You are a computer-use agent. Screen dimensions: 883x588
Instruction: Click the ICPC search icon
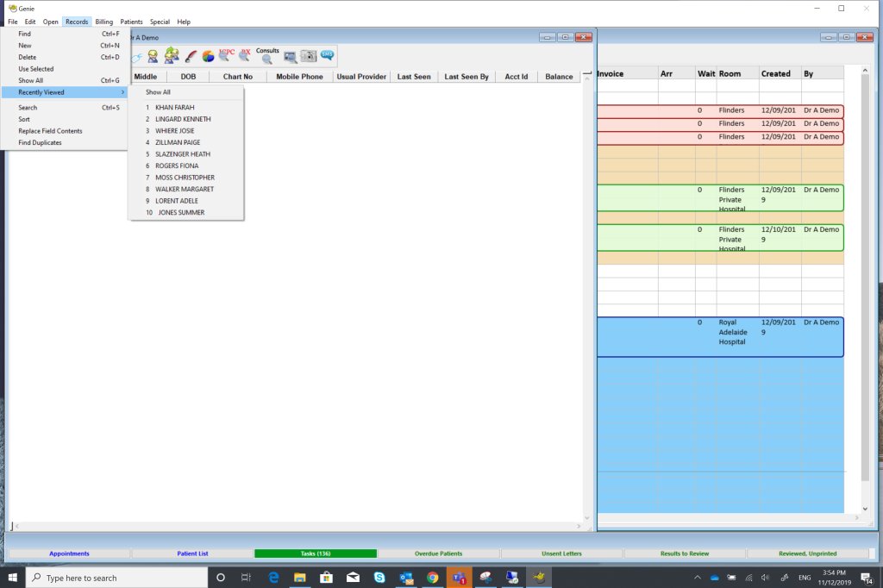pos(227,54)
